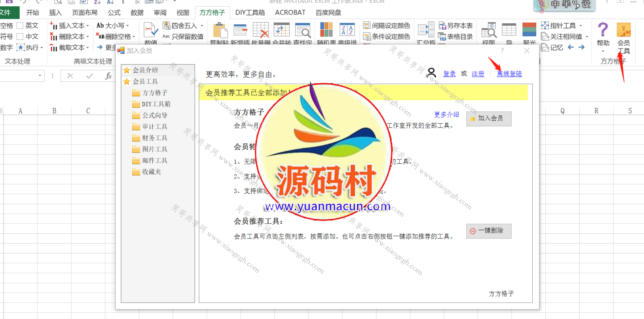This screenshot has width=644, height=319.
Task: Open the 帮助 question mark icon
Action: pos(603,30)
